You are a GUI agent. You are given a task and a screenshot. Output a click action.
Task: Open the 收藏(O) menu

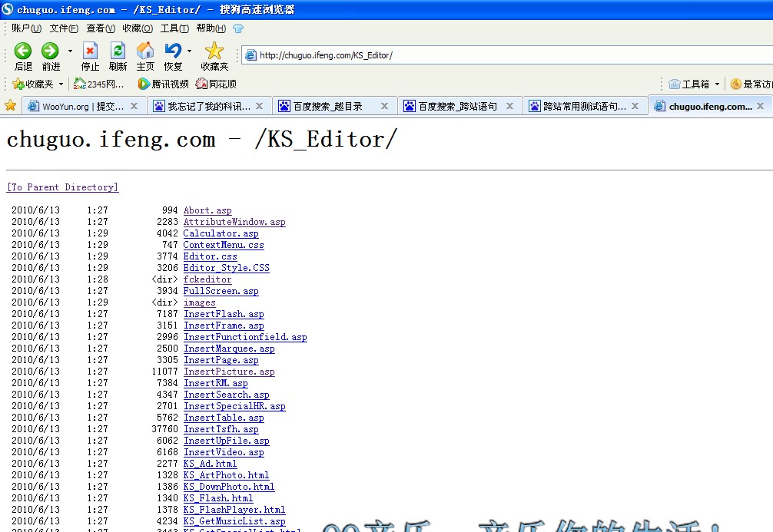(138, 28)
